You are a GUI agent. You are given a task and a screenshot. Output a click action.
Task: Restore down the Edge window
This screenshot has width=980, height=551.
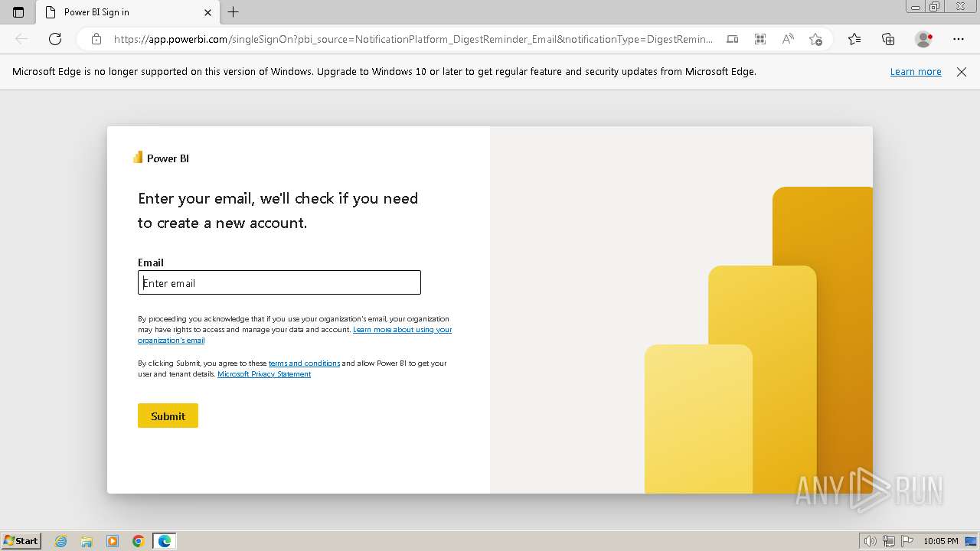click(x=934, y=7)
